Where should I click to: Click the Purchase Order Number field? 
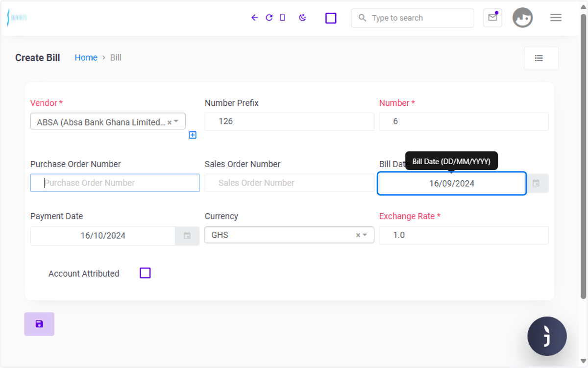(115, 183)
